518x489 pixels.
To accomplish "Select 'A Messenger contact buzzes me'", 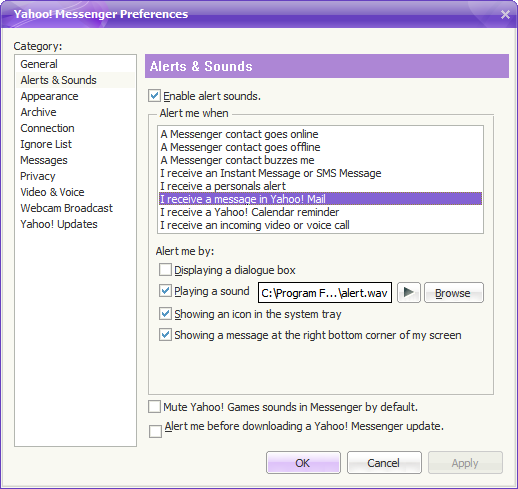I will coord(320,160).
